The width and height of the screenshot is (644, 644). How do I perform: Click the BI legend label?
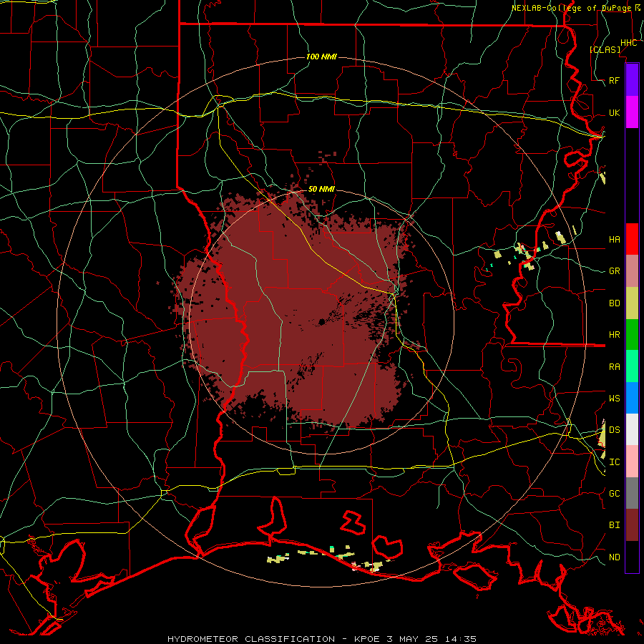(615, 525)
